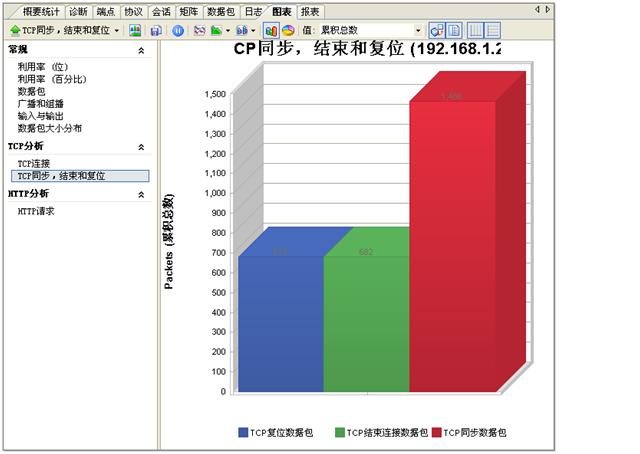Select the 图表 tab
This screenshot has width=640, height=454.
click(282, 12)
